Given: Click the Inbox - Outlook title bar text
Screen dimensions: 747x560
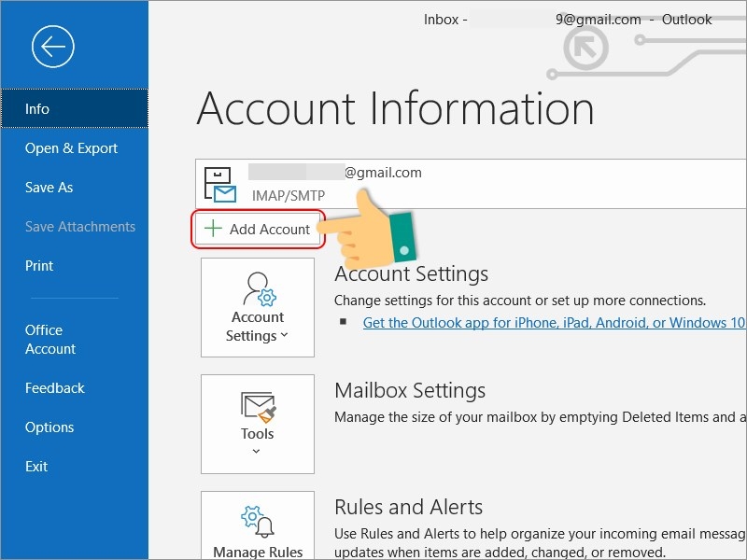Looking at the screenshot, I should pos(568,20).
